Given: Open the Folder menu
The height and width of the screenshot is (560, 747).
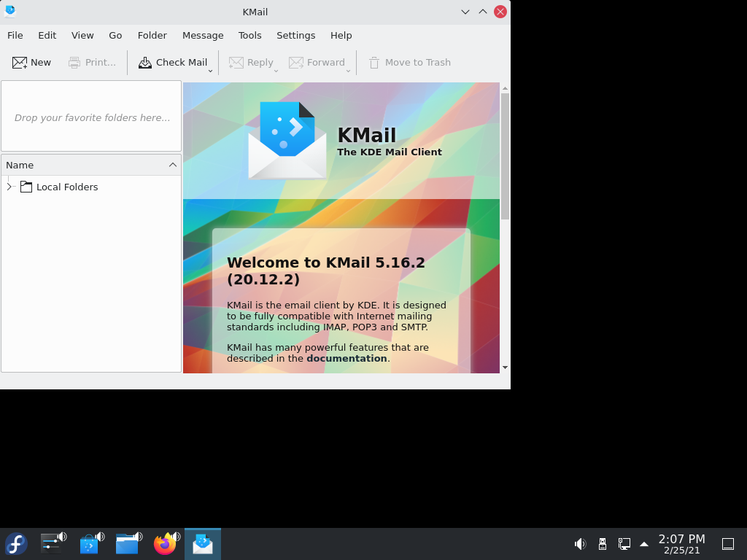Looking at the screenshot, I should pos(152,35).
